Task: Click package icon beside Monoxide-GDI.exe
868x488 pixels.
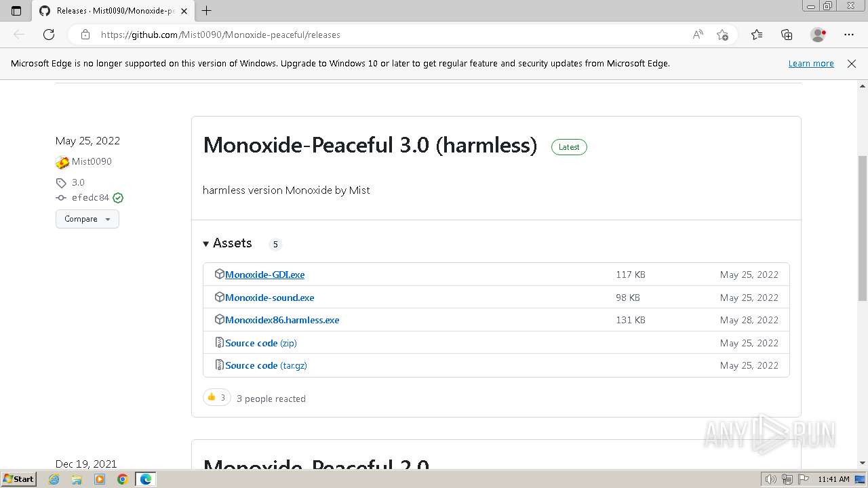Action: [219, 274]
